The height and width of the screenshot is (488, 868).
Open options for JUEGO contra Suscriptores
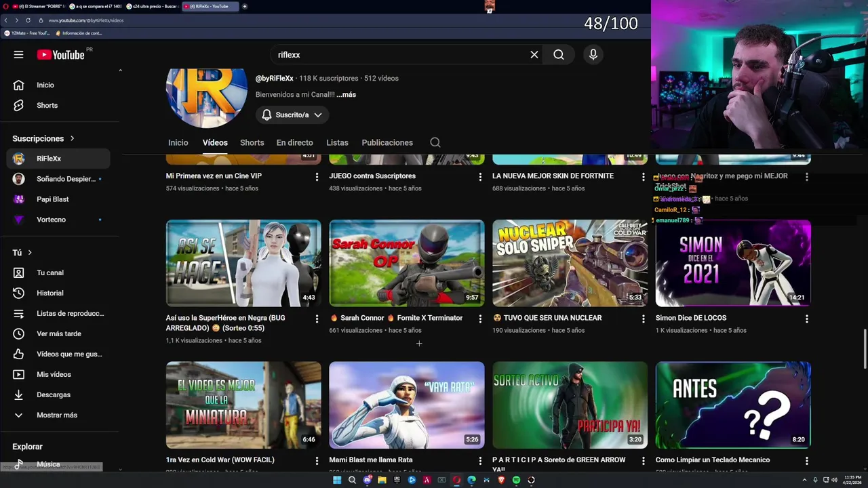(480, 177)
